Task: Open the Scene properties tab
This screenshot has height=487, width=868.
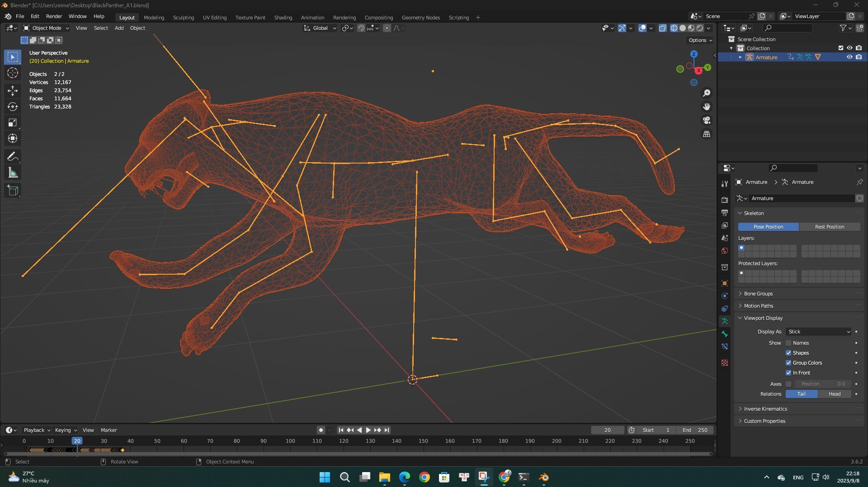Action: 725,238
